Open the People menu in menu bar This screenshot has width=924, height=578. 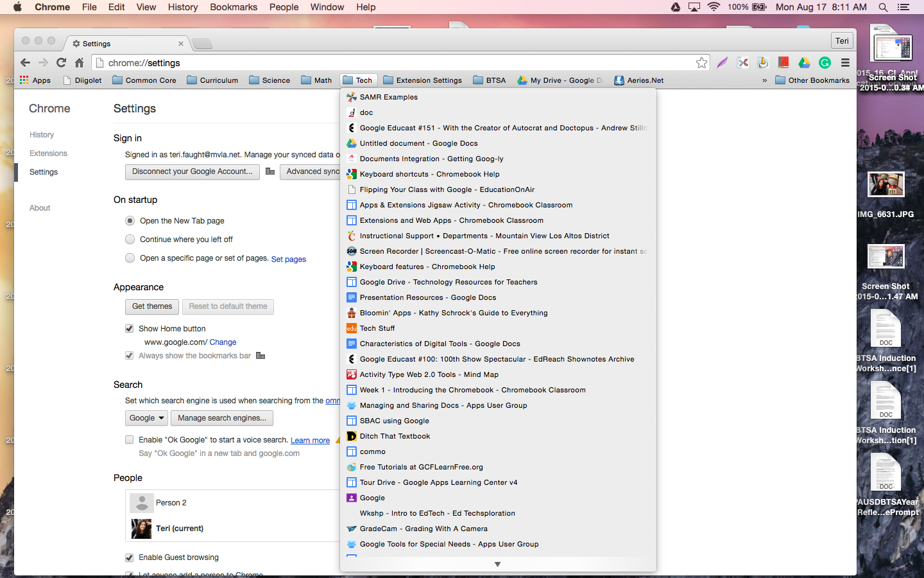[284, 7]
